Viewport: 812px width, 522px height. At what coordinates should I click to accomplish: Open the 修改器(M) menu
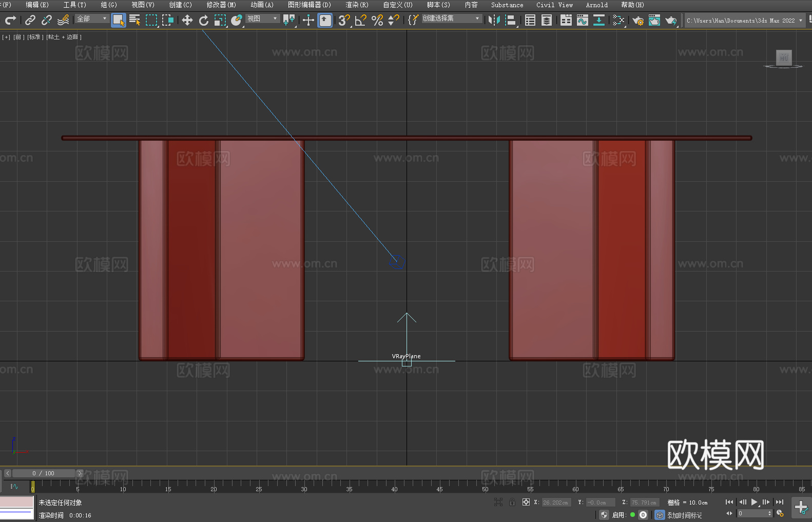[221, 5]
